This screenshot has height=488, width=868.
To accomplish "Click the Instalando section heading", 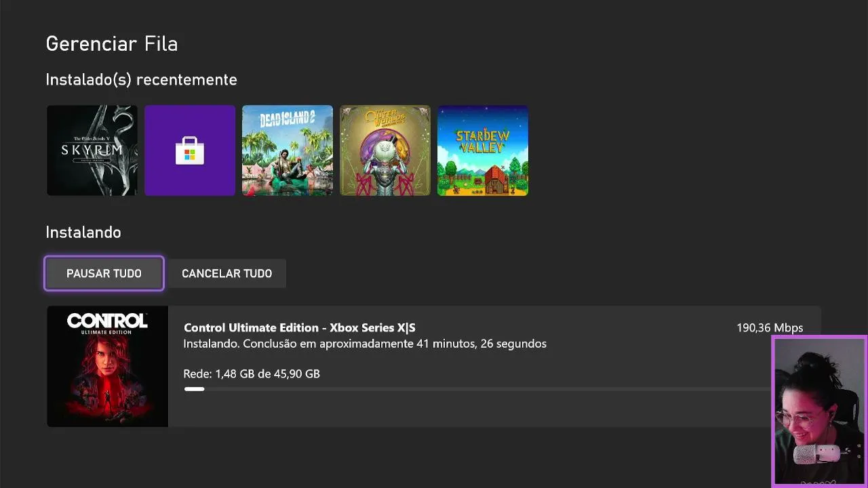I will 83,232.
